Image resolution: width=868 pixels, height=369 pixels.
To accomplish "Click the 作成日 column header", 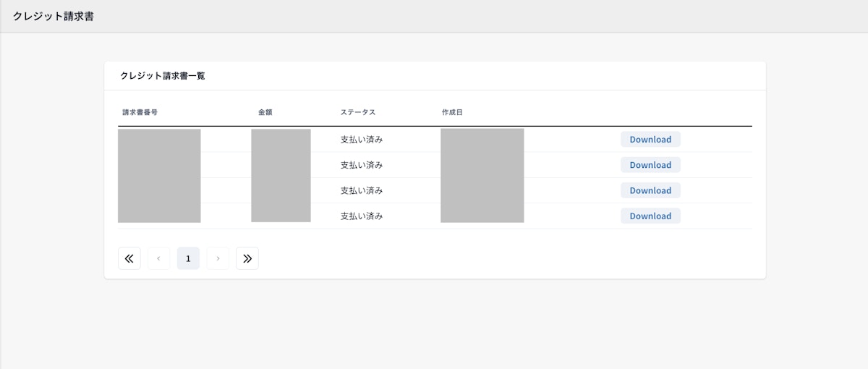I will click(452, 112).
